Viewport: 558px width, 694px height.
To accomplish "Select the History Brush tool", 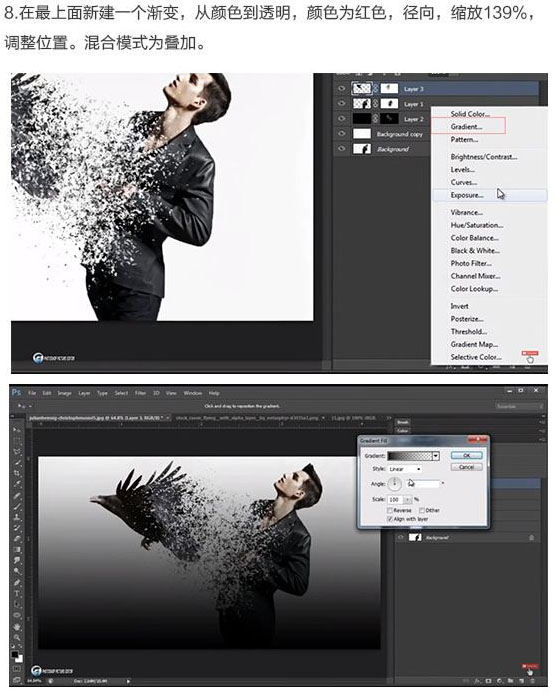I will (x=16, y=528).
